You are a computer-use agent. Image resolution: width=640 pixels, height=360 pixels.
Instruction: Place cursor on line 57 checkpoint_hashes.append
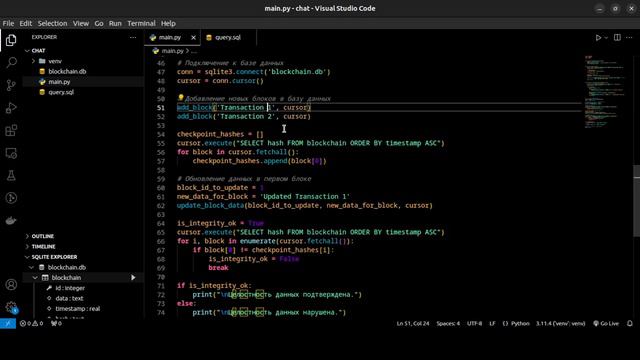pos(259,161)
